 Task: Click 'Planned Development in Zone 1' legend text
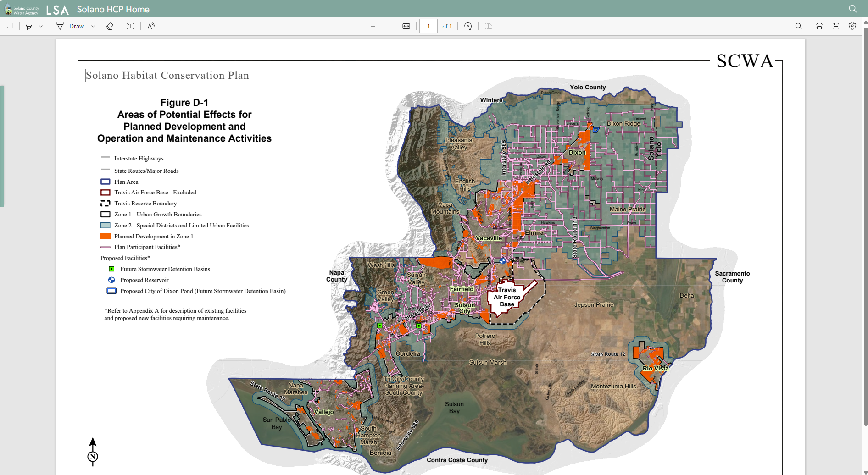pos(154,237)
